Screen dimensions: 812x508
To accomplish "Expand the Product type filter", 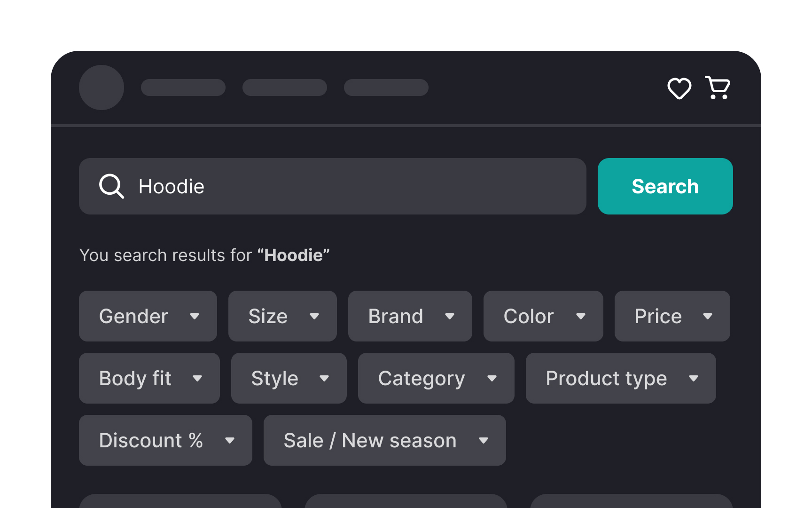I will (620, 378).
